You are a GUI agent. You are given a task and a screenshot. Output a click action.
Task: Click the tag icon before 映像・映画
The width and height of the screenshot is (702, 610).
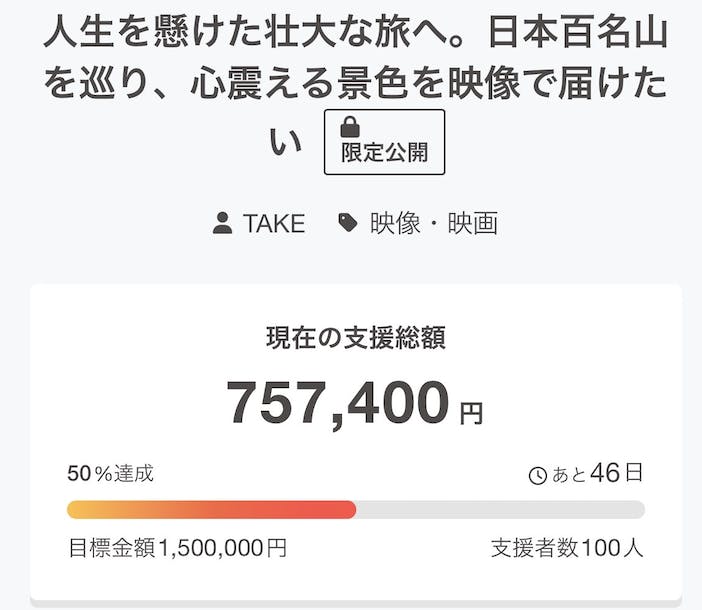[x=348, y=223]
